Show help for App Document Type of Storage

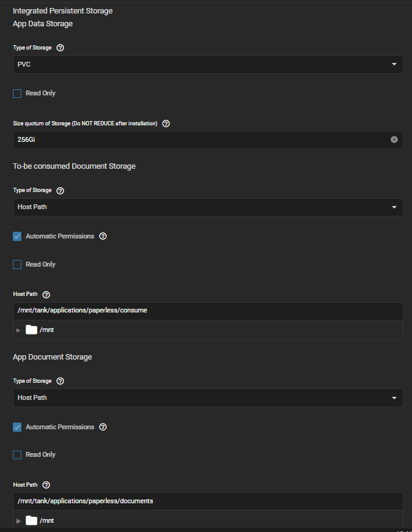tap(60, 381)
